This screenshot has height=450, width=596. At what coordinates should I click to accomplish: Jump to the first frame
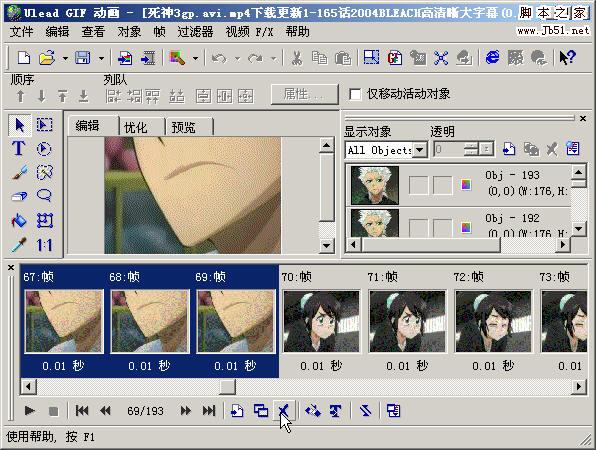[x=82, y=411]
